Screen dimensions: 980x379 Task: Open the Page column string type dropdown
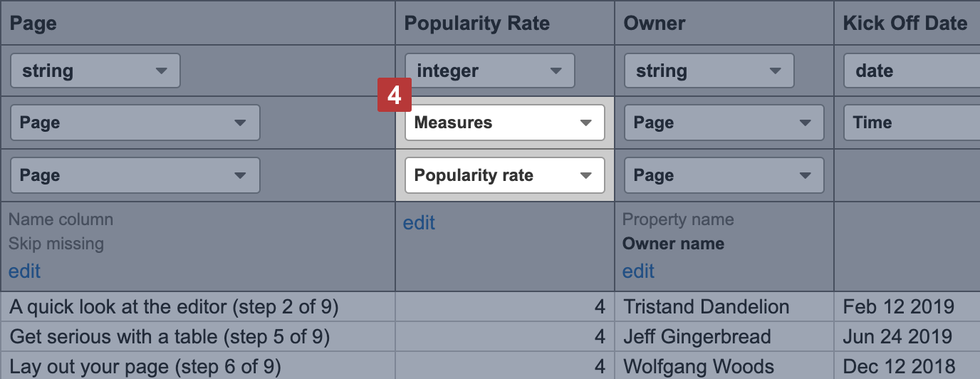point(95,71)
